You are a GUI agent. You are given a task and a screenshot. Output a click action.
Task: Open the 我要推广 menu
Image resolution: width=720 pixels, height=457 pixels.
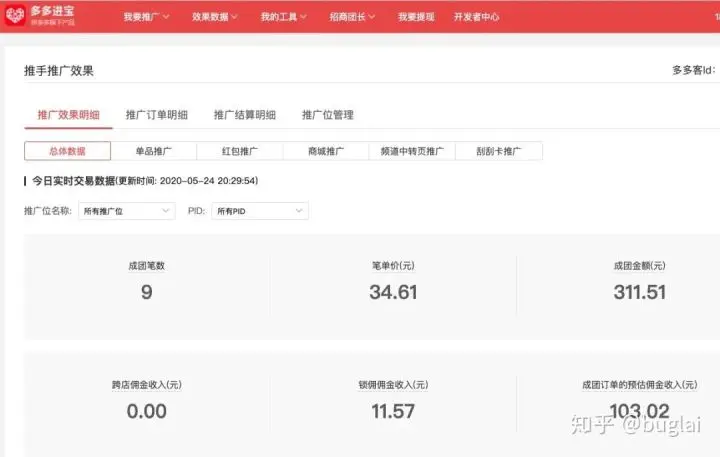[x=146, y=17]
